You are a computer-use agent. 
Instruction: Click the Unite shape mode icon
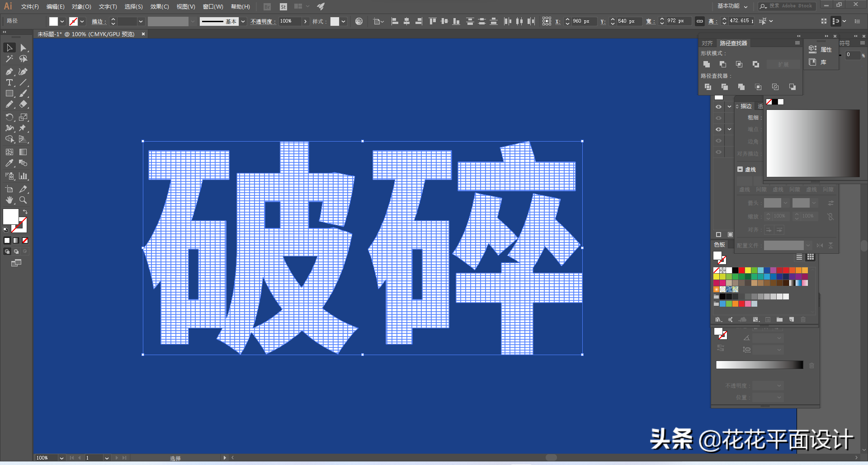click(x=707, y=64)
